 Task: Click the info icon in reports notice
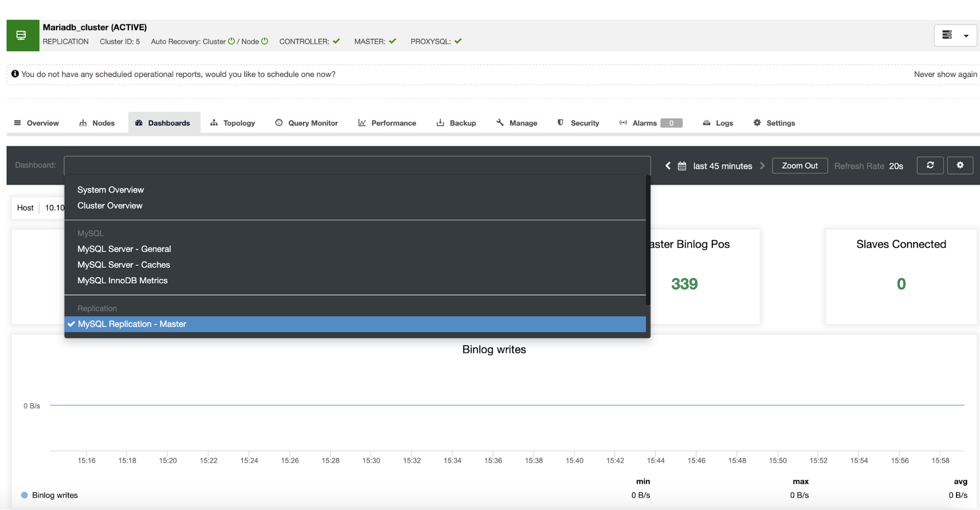pyautogui.click(x=15, y=74)
